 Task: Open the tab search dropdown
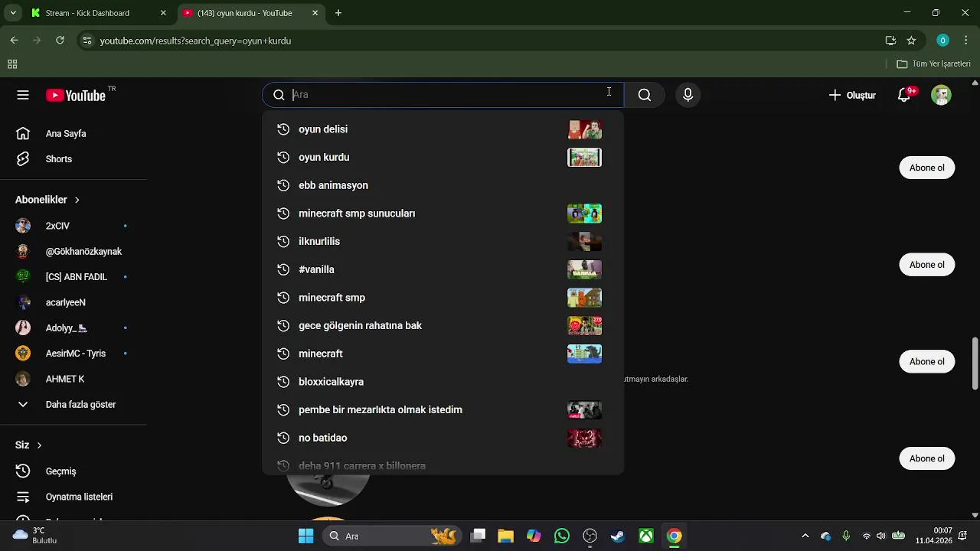13,13
